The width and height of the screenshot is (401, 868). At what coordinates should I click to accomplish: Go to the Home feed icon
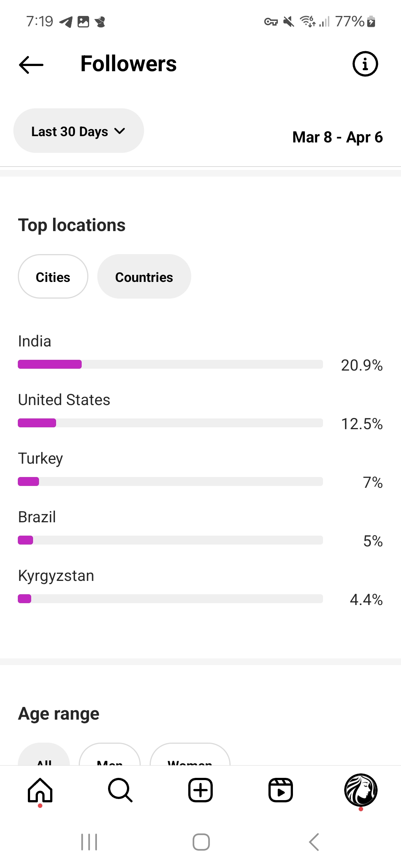[x=40, y=790]
